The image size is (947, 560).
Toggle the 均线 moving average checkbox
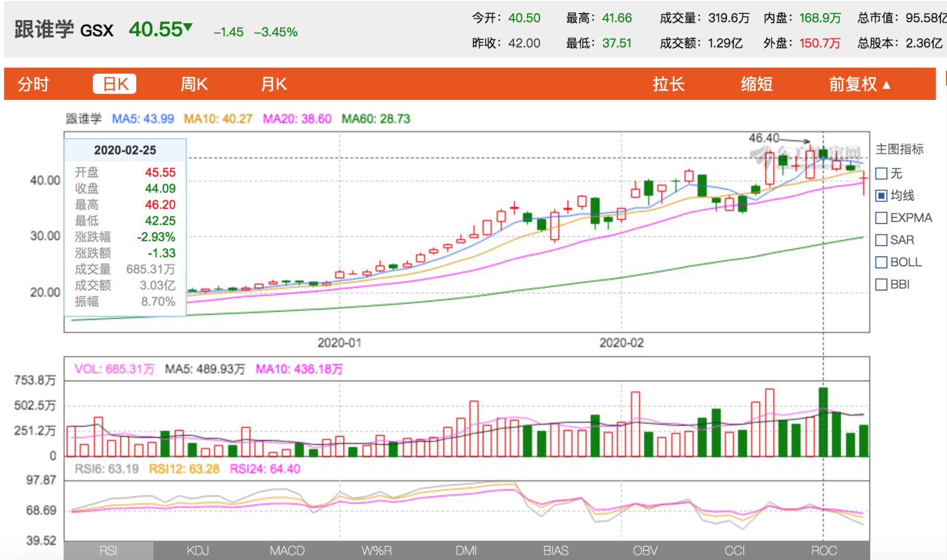882,196
